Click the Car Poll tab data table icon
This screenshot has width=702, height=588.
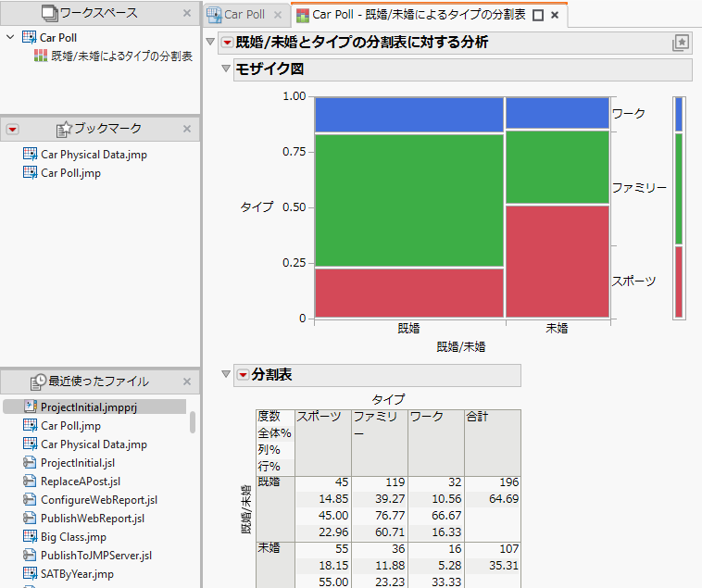tap(214, 15)
